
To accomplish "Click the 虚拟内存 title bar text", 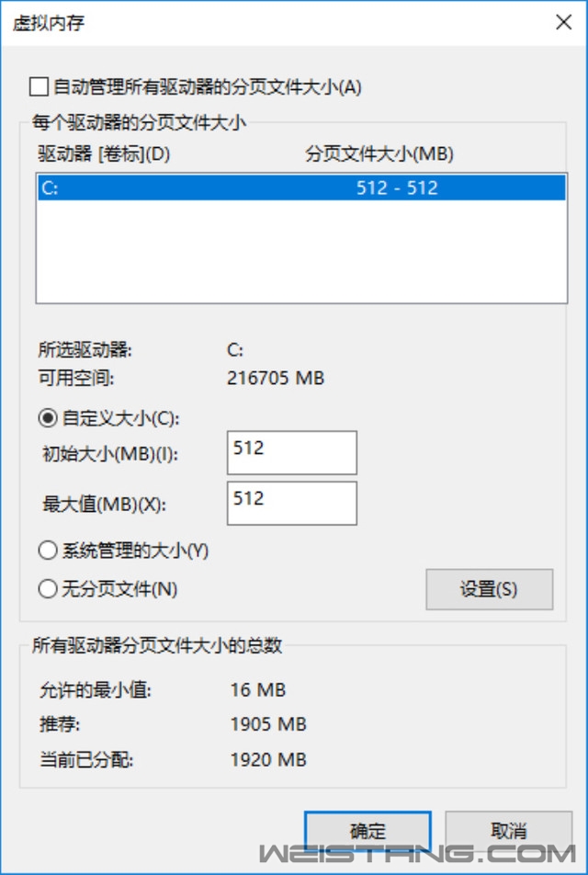I will coord(49,24).
